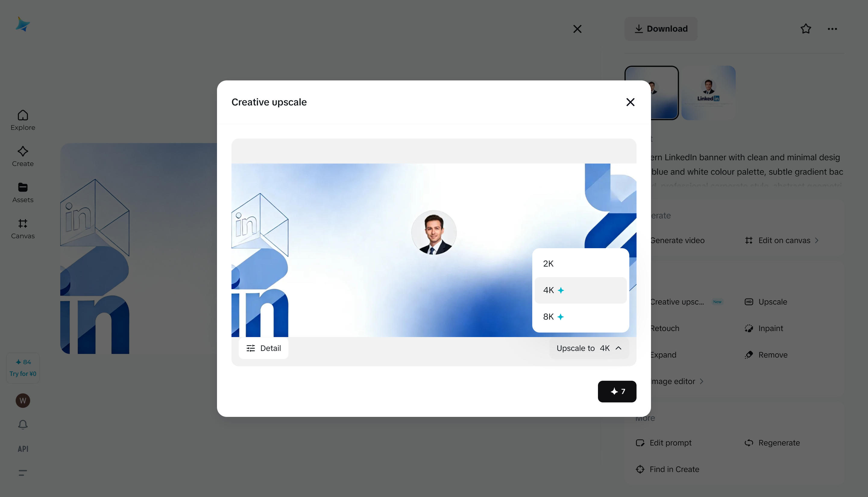Image resolution: width=868 pixels, height=497 pixels.
Task: Collapse the Upscale to 4K dropdown
Action: [589, 348]
